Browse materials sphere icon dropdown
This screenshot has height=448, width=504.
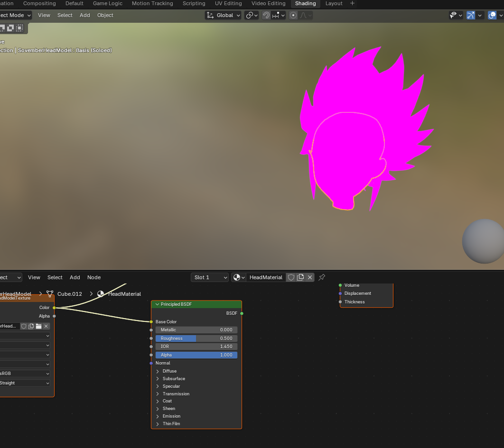coord(239,277)
